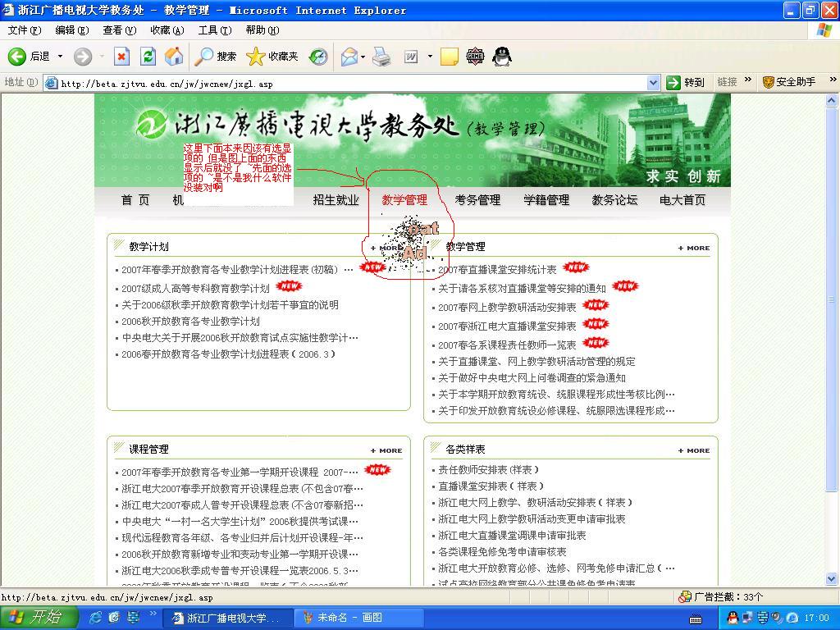The image size is (840, 630).
Task: Open Favorites star toolbar button
Action: click(272, 57)
